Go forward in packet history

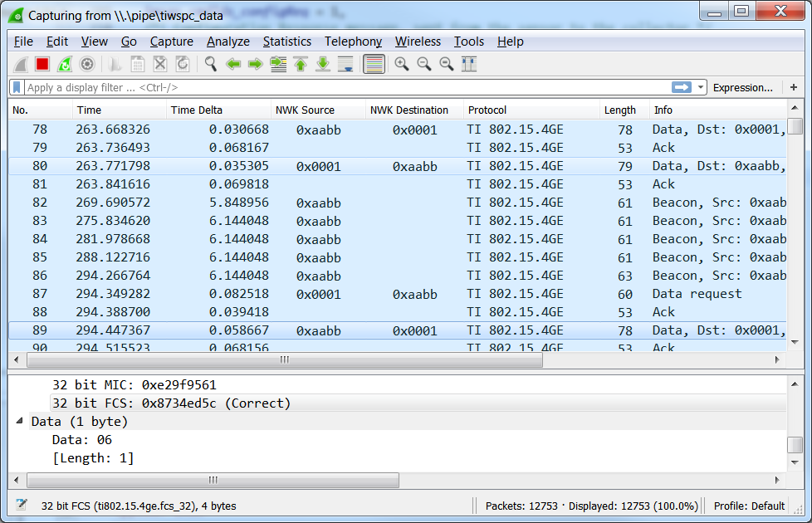[x=255, y=64]
